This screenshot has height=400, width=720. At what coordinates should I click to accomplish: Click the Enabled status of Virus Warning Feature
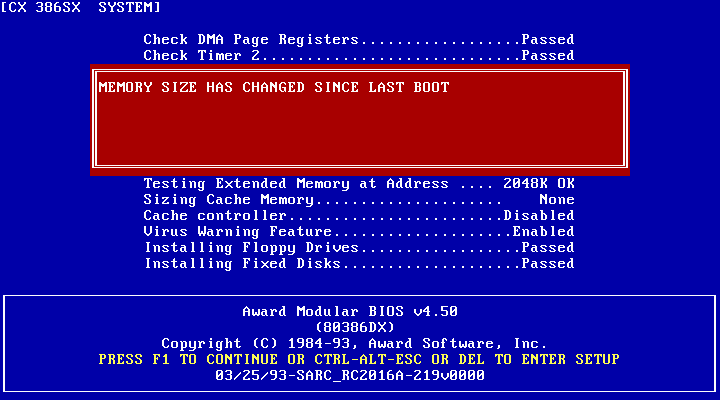click(x=543, y=232)
